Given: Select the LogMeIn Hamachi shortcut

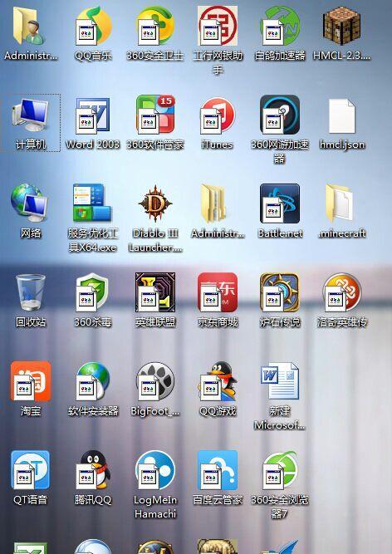Looking at the screenshot, I should (x=155, y=470).
